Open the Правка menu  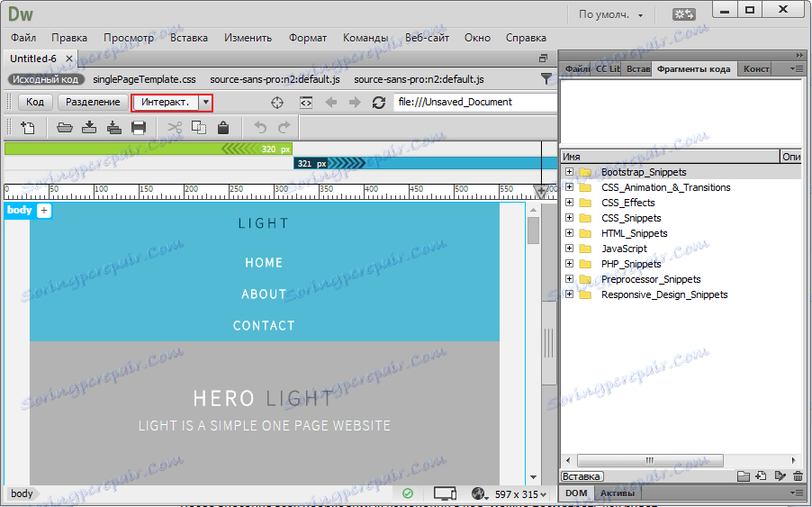(69, 38)
